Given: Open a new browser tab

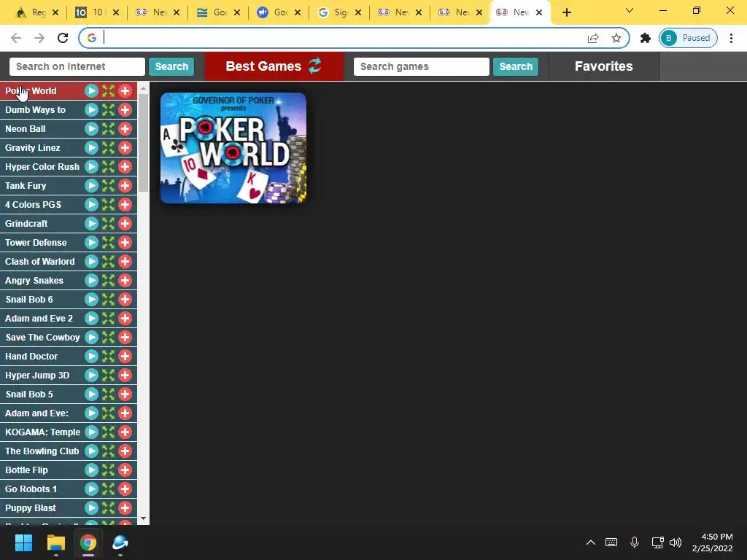Looking at the screenshot, I should tap(566, 12).
